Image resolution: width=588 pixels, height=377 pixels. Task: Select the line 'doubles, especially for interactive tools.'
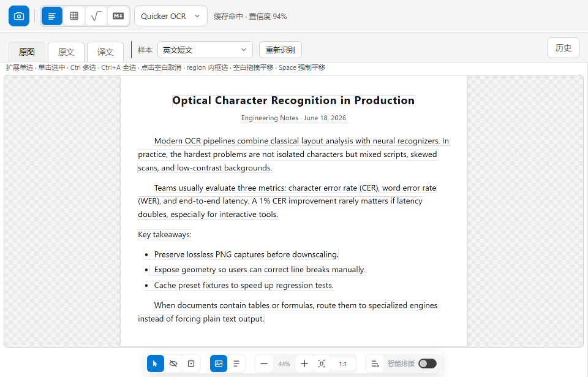point(208,215)
